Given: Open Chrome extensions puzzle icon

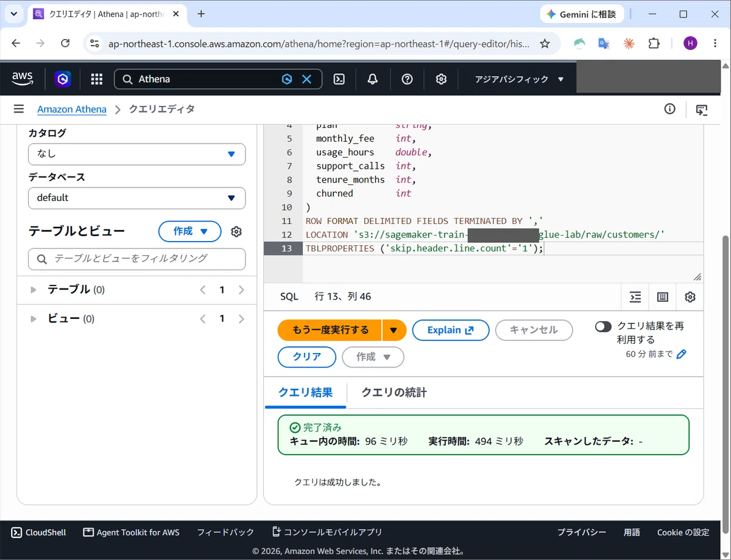Looking at the screenshot, I should pos(654,43).
